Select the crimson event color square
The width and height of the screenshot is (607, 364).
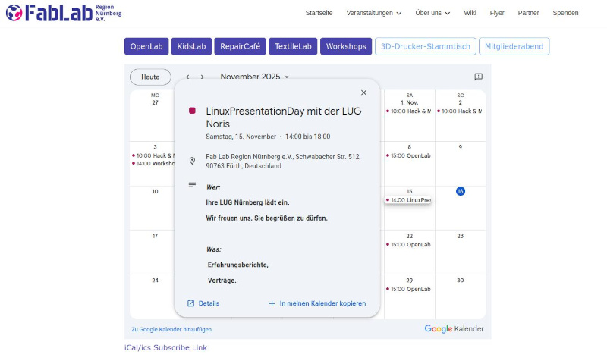pos(193,111)
